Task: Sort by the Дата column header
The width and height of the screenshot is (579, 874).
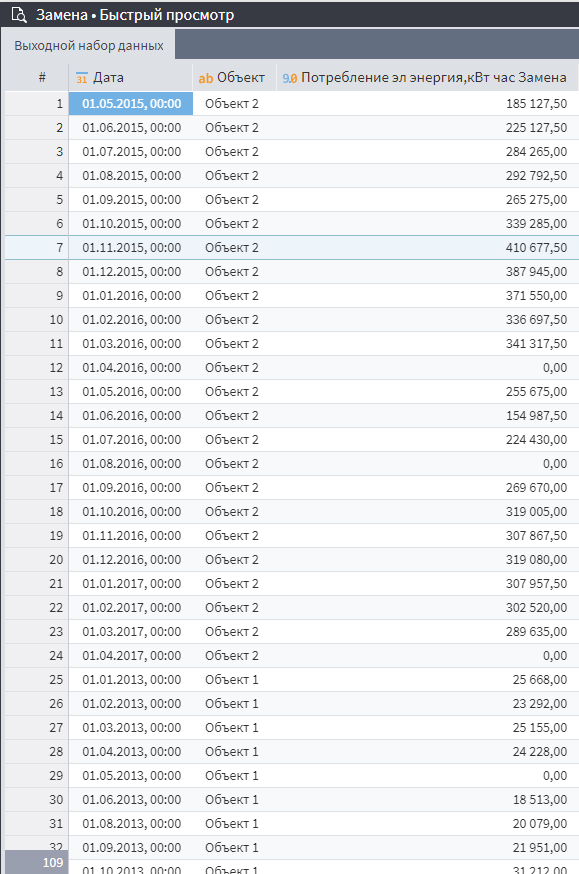Action: (x=131, y=77)
